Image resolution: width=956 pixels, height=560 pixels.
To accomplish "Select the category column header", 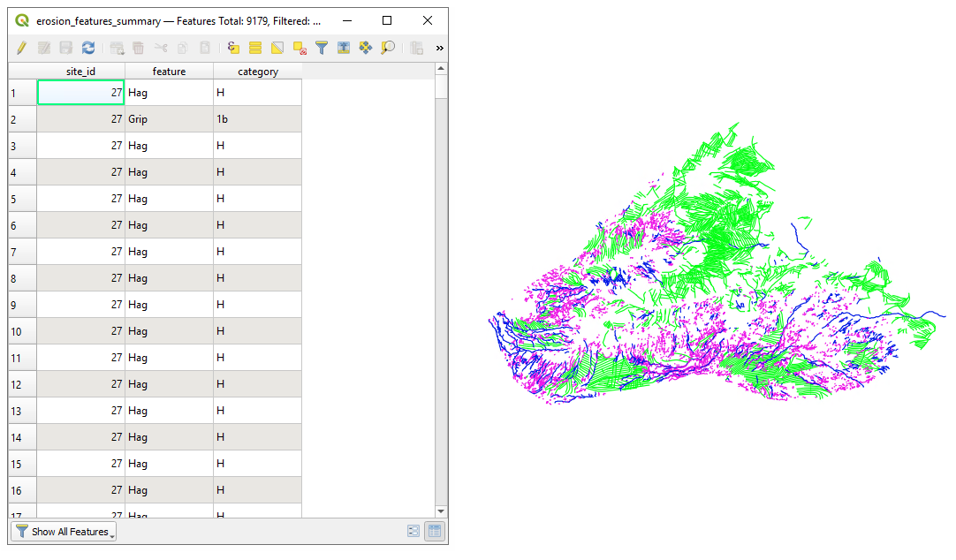I will (x=258, y=71).
